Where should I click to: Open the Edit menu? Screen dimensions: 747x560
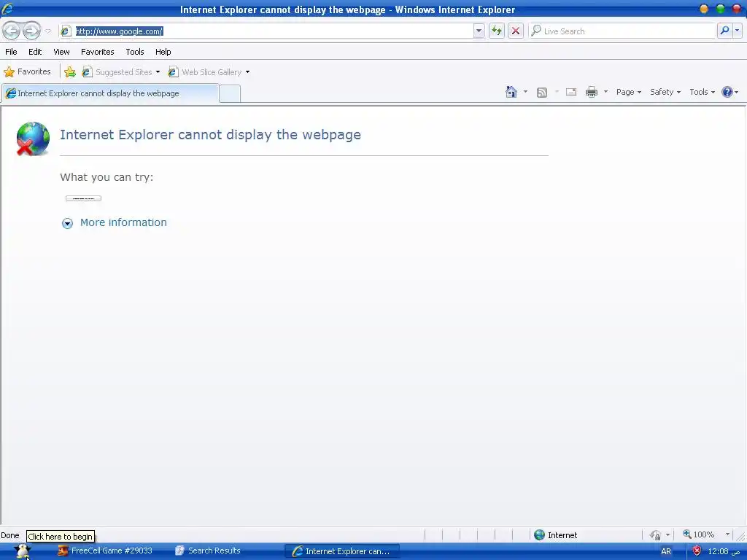click(35, 52)
